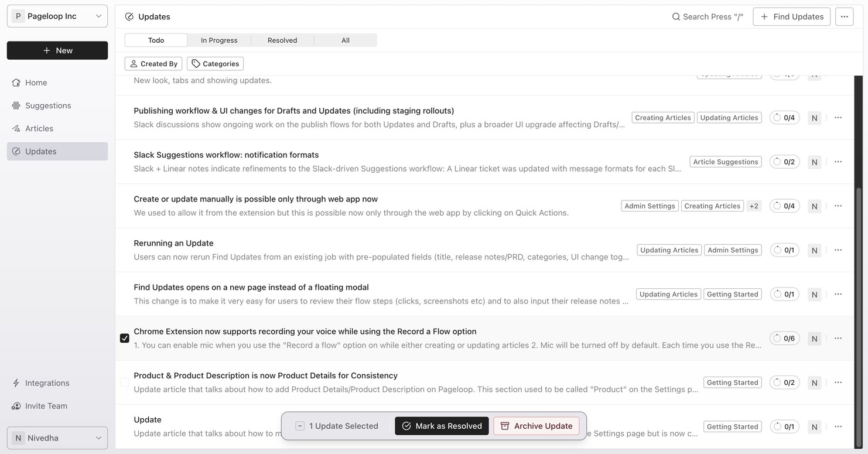Select Updates in the sidebar
This screenshot has width=868, height=454.
pos(57,151)
